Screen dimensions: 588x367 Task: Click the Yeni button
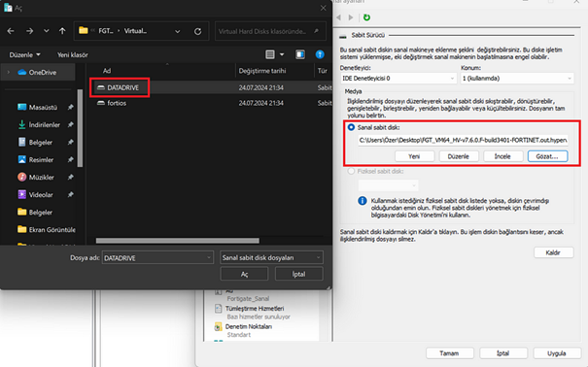pos(414,156)
